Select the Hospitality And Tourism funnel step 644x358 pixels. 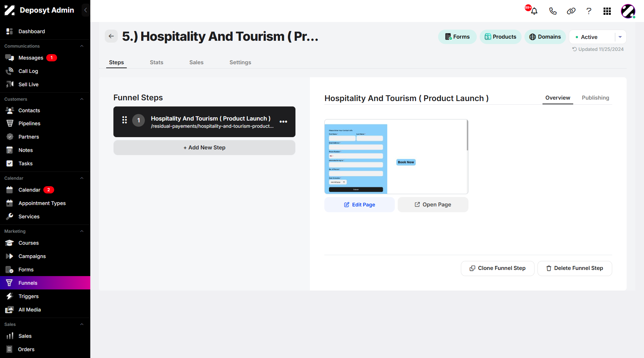[x=204, y=122]
